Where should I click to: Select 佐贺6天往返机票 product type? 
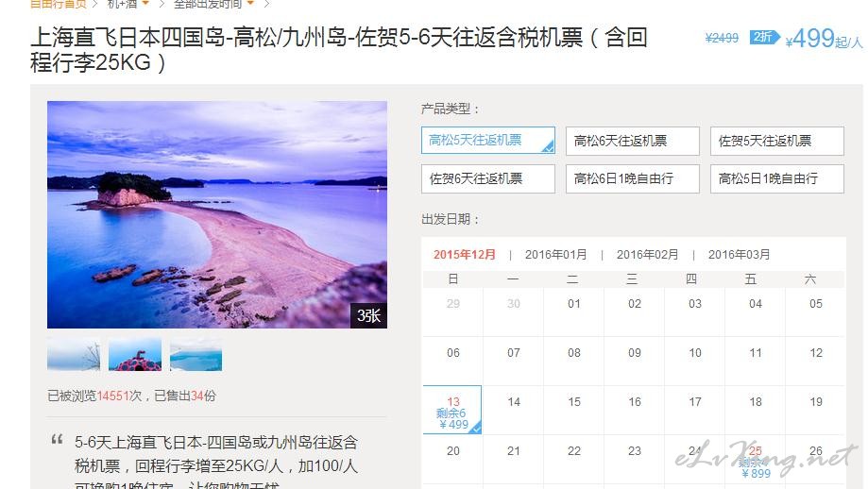pos(487,178)
